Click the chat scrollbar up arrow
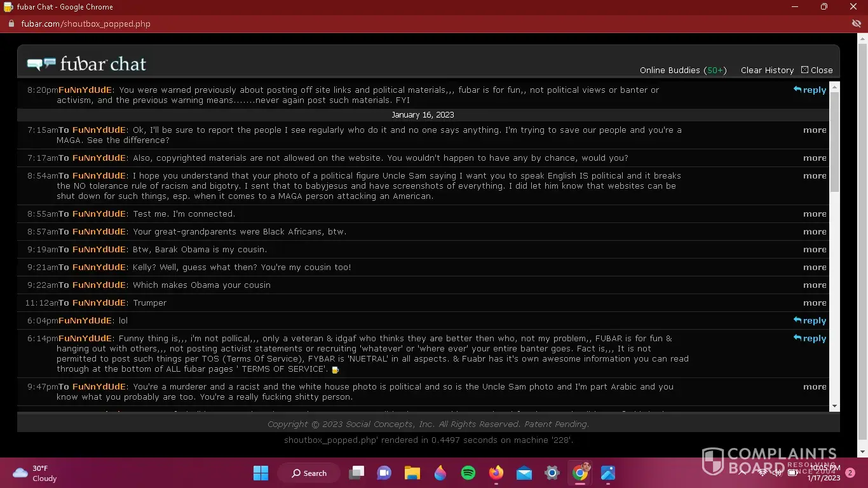The height and width of the screenshot is (488, 868). point(834,86)
